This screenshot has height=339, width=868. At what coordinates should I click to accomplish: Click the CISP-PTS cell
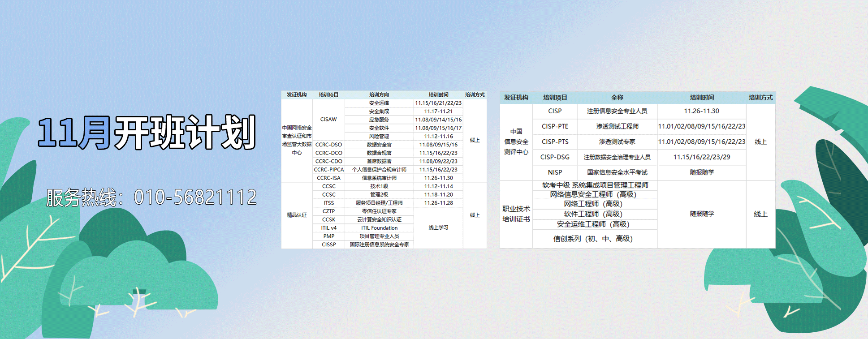(555, 142)
